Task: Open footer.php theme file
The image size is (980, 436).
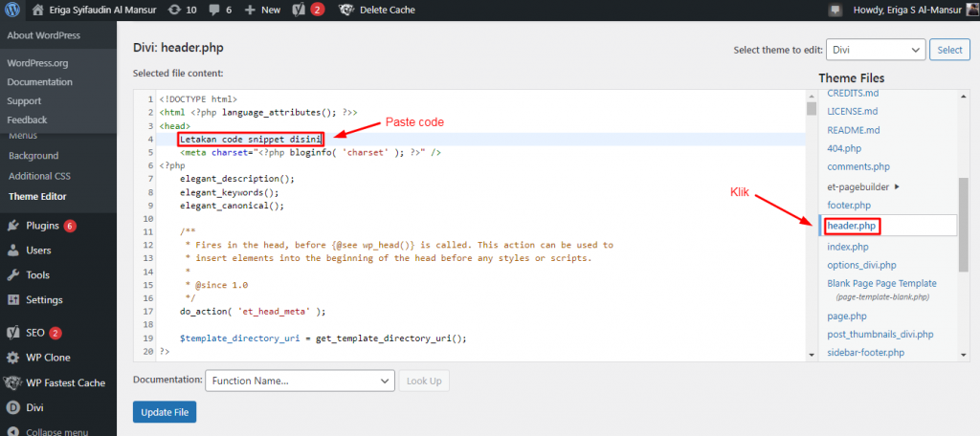Action: 849,205
